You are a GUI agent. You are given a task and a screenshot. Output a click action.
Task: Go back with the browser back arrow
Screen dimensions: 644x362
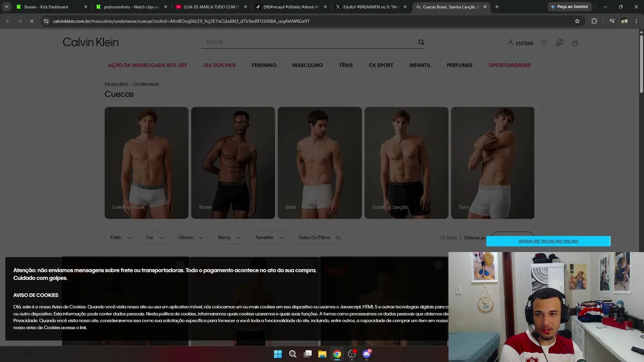8,21
